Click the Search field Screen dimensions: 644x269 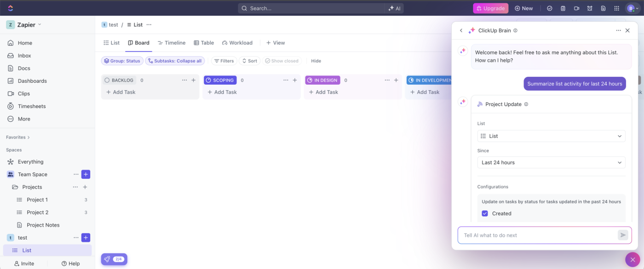[x=311, y=8]
